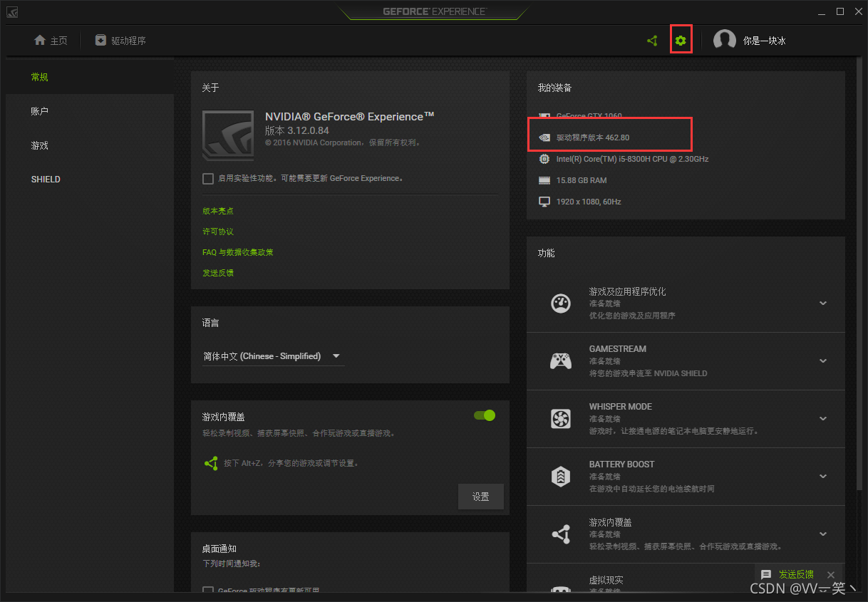
Task: Expand the 游戏及应用程序优化 feature row
Action: 823,303
